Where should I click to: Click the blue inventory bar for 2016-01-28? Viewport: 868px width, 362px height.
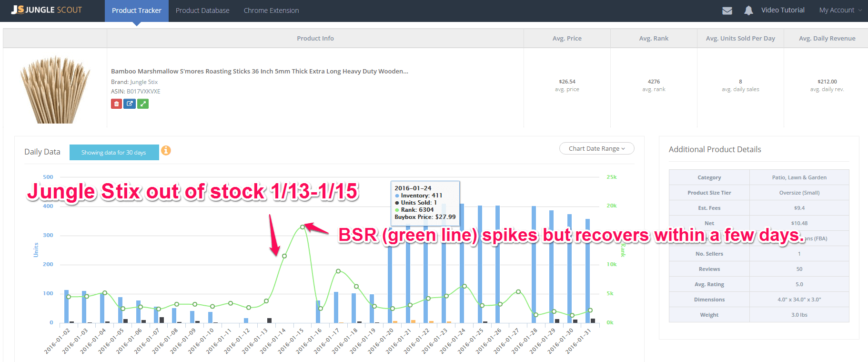click(x=534, y=264)
